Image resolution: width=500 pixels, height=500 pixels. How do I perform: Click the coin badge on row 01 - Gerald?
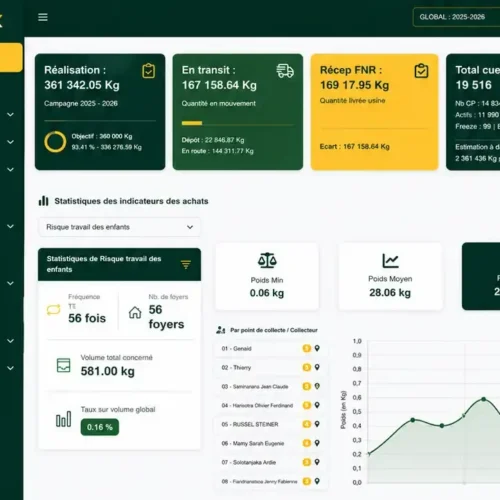pyautogui.click(x=307, y=348)
